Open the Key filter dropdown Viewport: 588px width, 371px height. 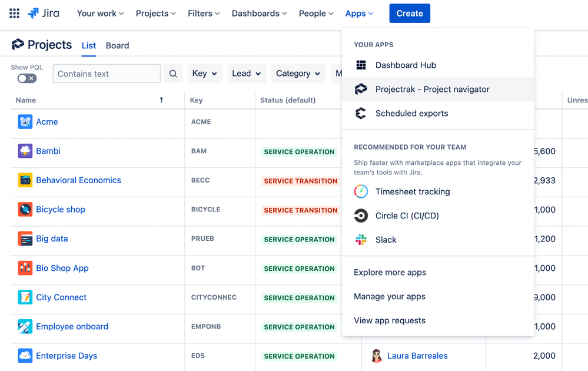click(205, 74)
